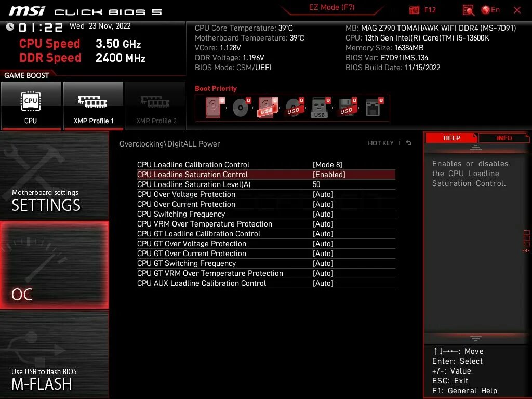532x399 pixels.
Task: Open M-FLASH to flash BIOS
Action: coord(54,354)
